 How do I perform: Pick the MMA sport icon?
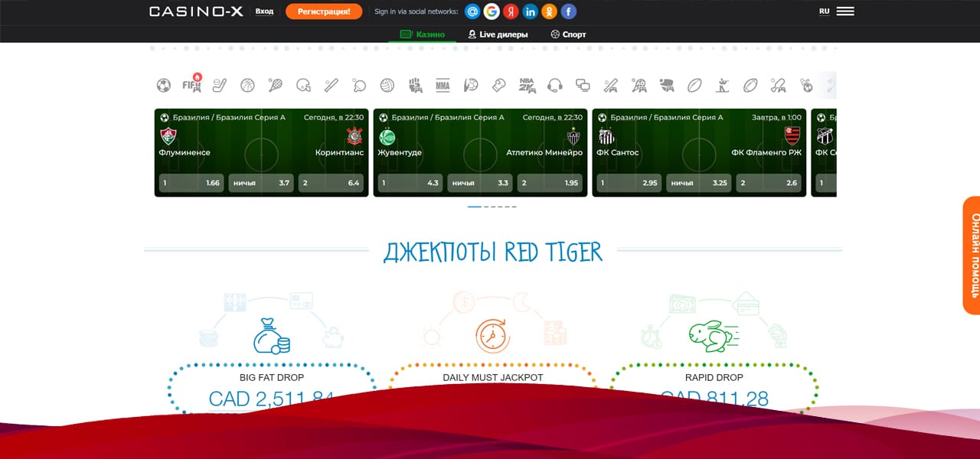[443, 85]
